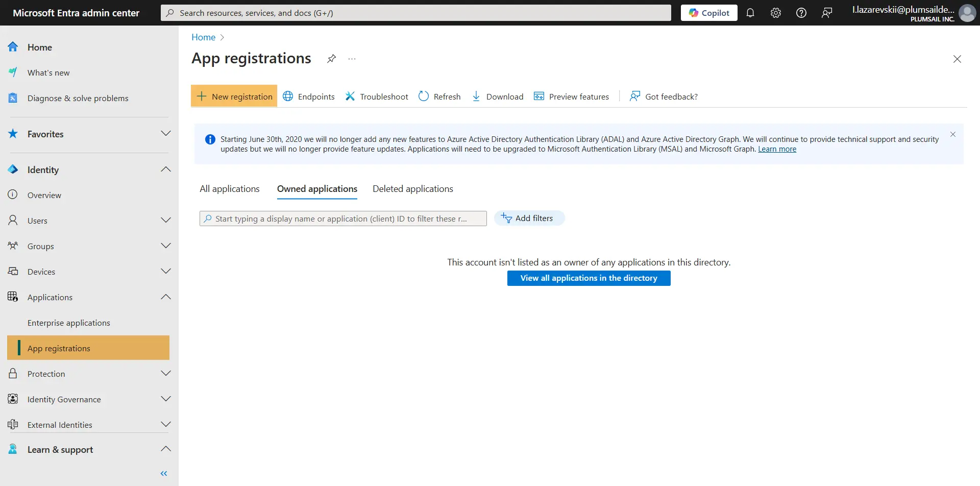Image resolution: width=980 pixels, height=486 pixels.
Task: Select the Owned applications tab
Action: (317, 189)
